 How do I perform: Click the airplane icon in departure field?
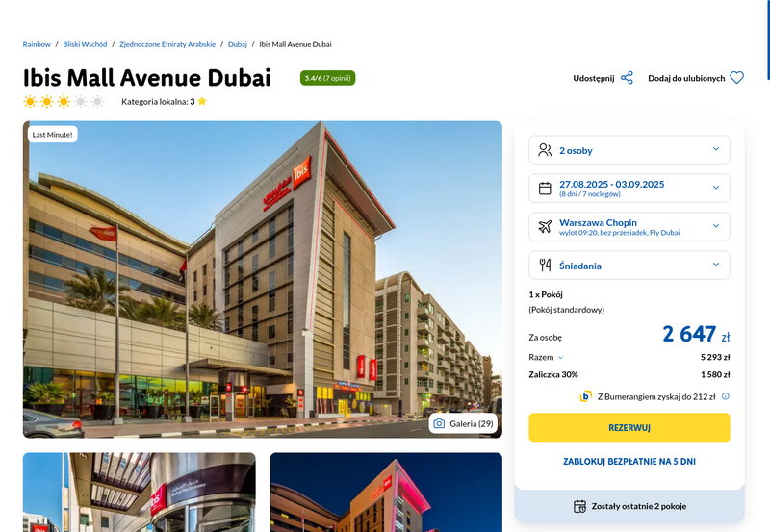tap(545, 226)
